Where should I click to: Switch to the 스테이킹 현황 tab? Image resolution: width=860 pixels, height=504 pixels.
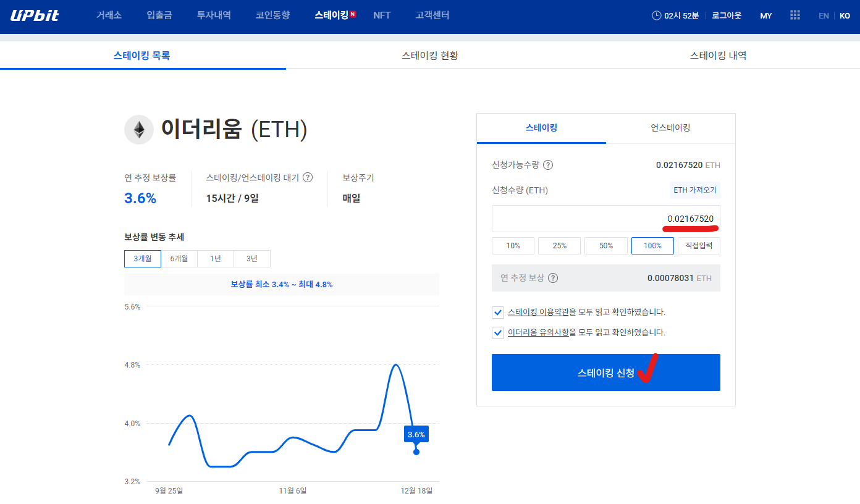pyautogui.click(x=430, y=56)
